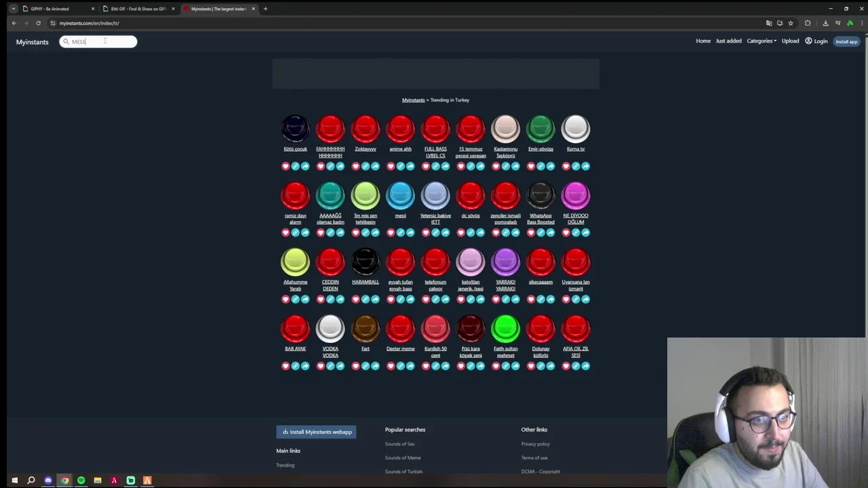Open the Chrome extensions puzzle icon

pyautogui.click(x=808, y=23)
